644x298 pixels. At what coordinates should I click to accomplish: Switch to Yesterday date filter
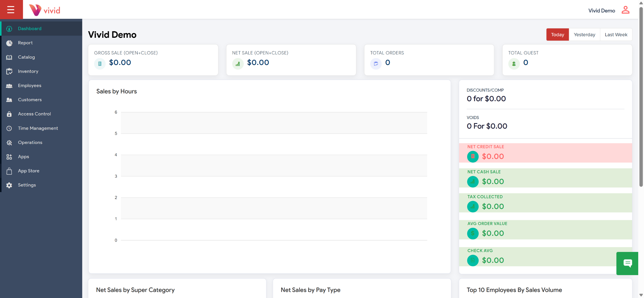584,35
